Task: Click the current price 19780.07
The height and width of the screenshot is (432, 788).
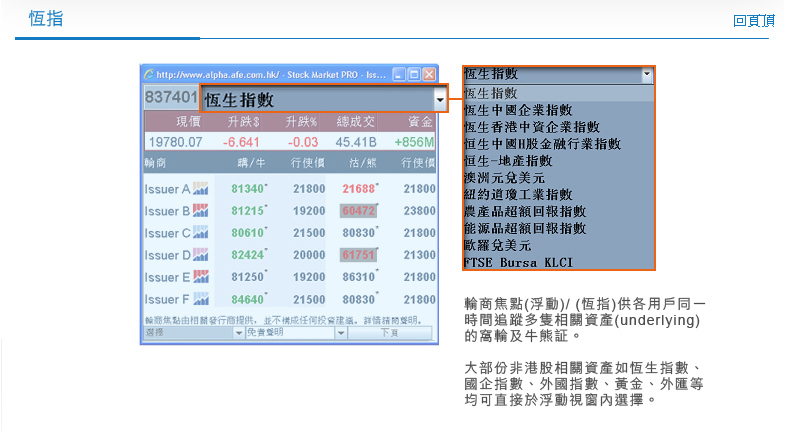Action: coord(175,142)
